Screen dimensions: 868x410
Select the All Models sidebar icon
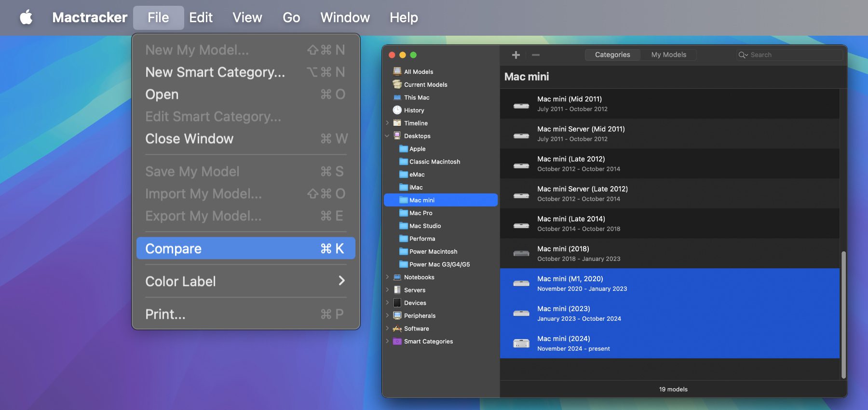(397, 71)
